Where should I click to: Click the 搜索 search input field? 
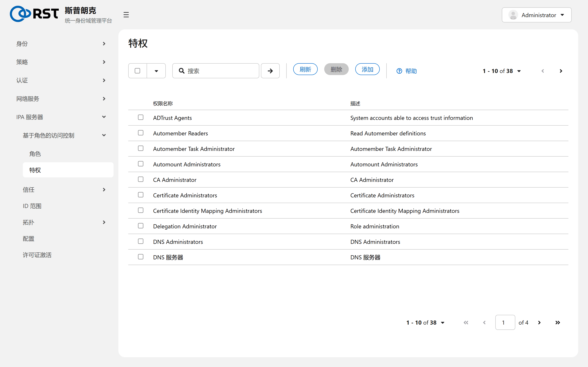(216, 71)
